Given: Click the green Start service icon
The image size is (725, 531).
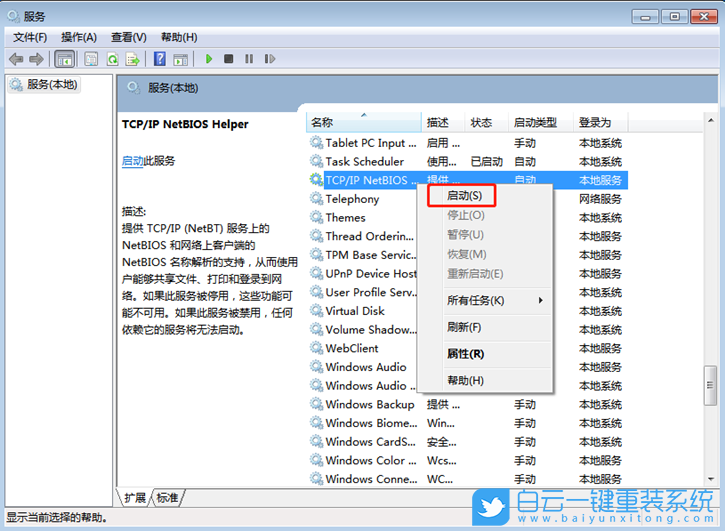Looking at the screenshot, I should (209, 59).
